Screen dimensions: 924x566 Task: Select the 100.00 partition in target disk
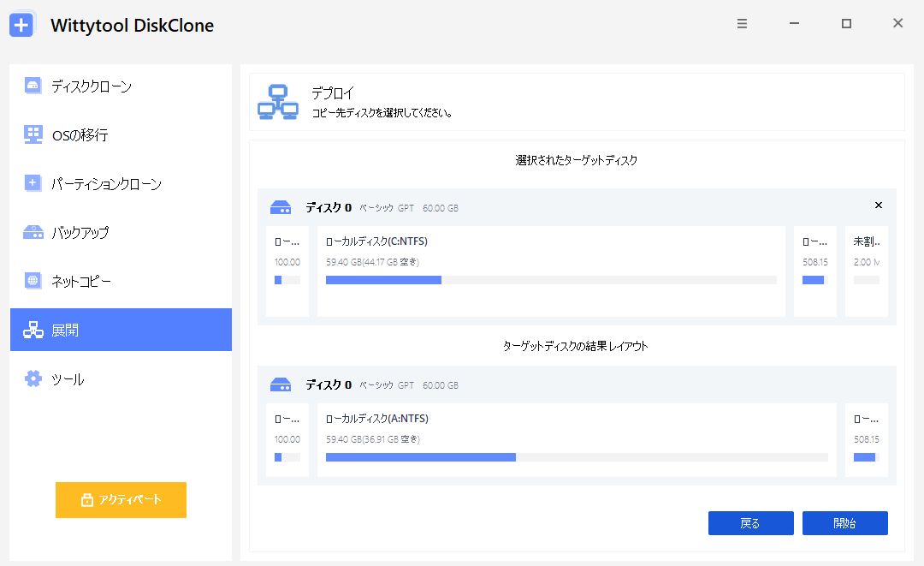click(x=287, y=271)
